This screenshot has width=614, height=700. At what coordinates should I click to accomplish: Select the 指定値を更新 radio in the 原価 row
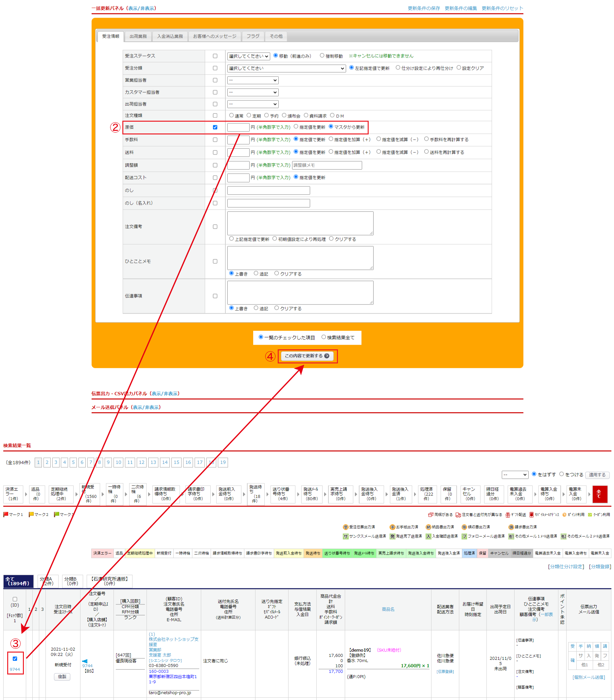tap(296, 127)
